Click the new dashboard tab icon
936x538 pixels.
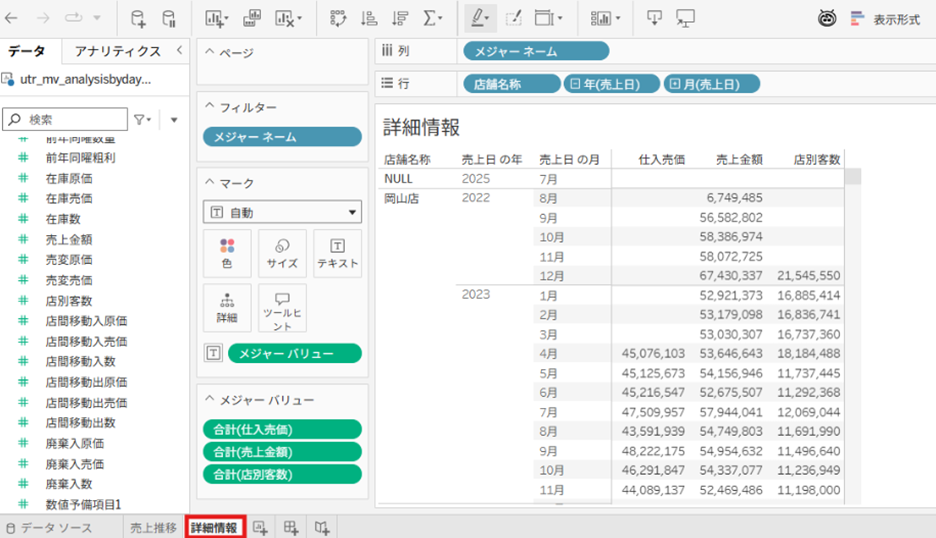pos(291,527)
